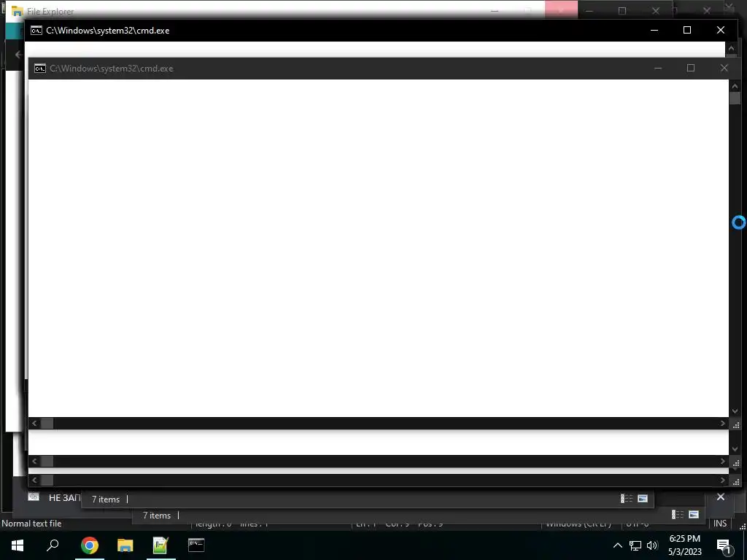Open the Windows Start menu

click(x=18, y=545)
